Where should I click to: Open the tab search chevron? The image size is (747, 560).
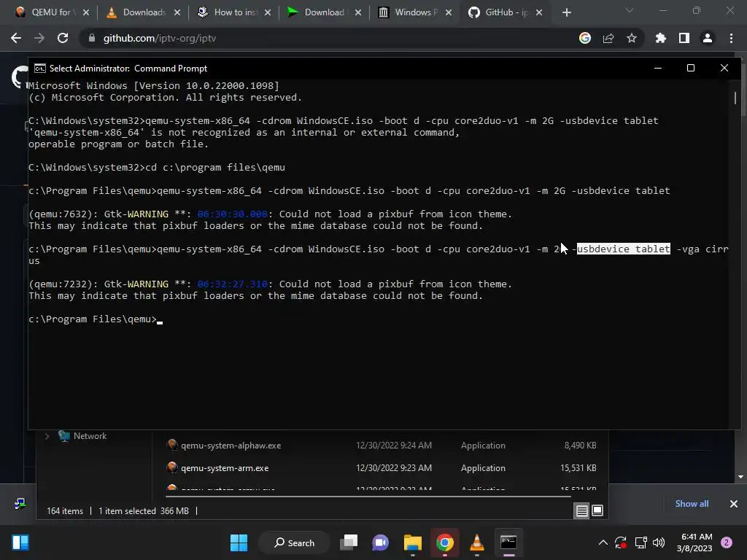(630, 10)
